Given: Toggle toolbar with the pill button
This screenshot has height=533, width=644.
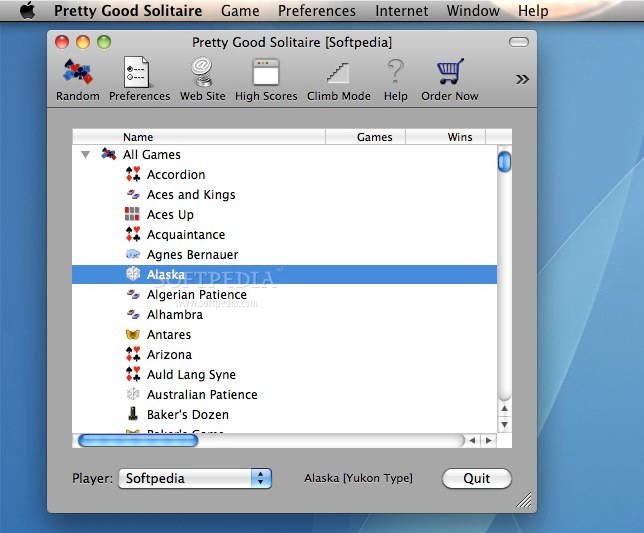Looking at the screenshot, I should coord(519,42).
